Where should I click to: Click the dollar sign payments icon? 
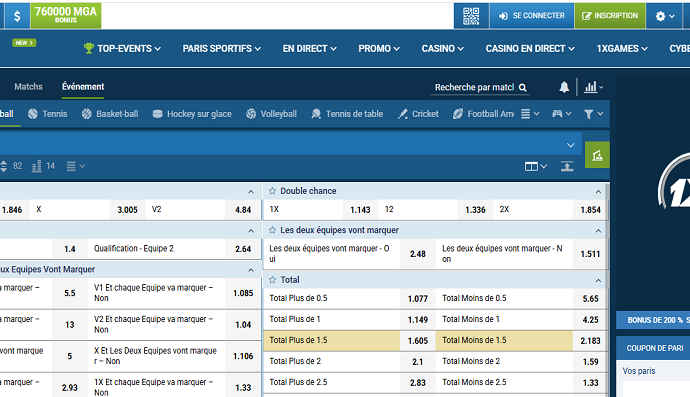[17, 16]
